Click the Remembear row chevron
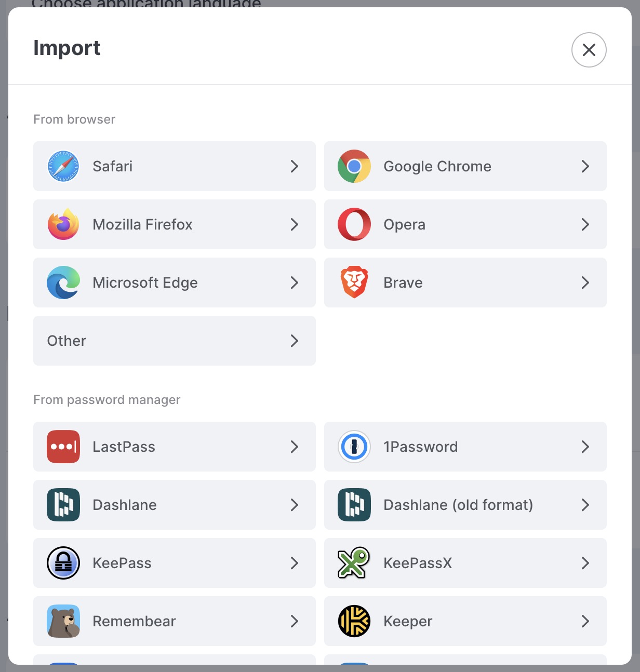Viewport: 640px width, 672px height. point(295,621)
